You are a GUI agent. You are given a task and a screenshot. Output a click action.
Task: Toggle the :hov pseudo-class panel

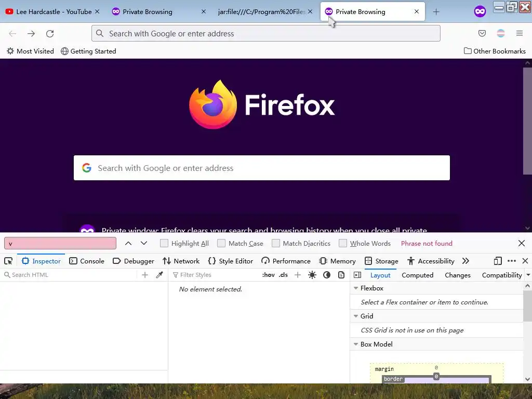[269, 275]
